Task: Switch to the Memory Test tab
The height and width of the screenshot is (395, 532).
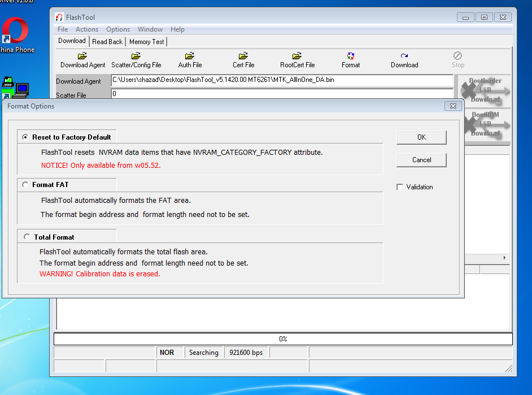Action: (x=147, y=42)
